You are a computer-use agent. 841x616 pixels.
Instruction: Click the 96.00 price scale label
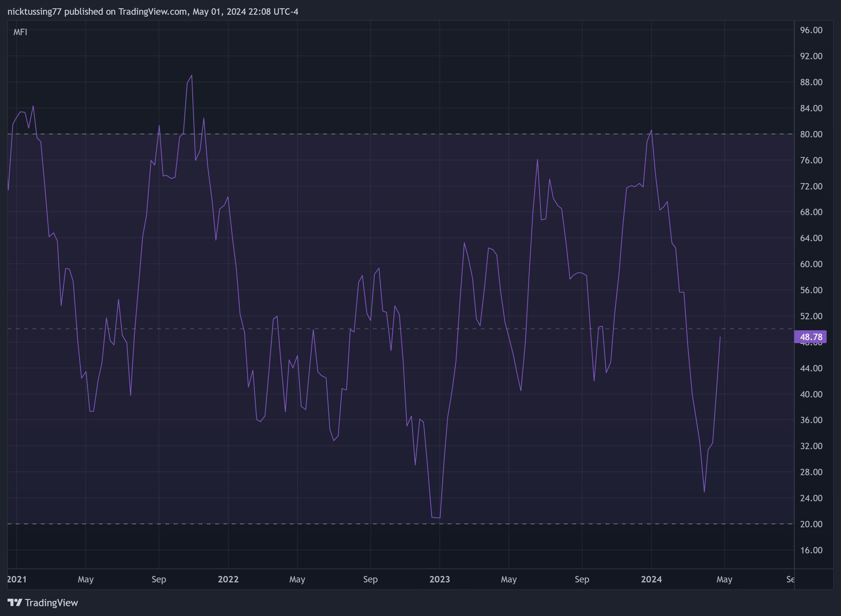[811, 30]
